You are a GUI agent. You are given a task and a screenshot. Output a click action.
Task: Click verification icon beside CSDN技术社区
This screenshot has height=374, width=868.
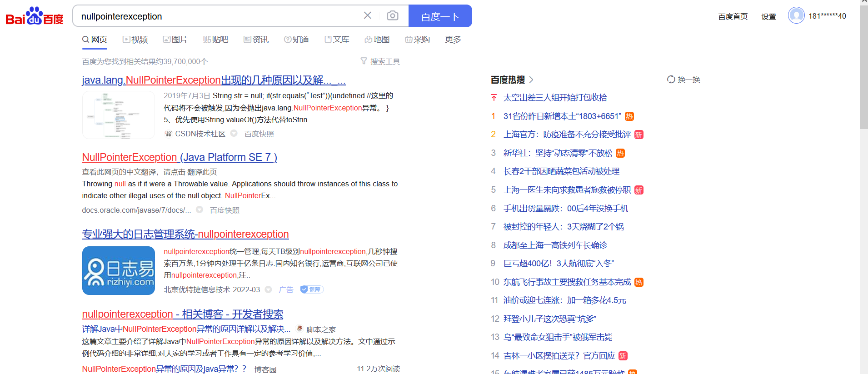tap(234, 134)
